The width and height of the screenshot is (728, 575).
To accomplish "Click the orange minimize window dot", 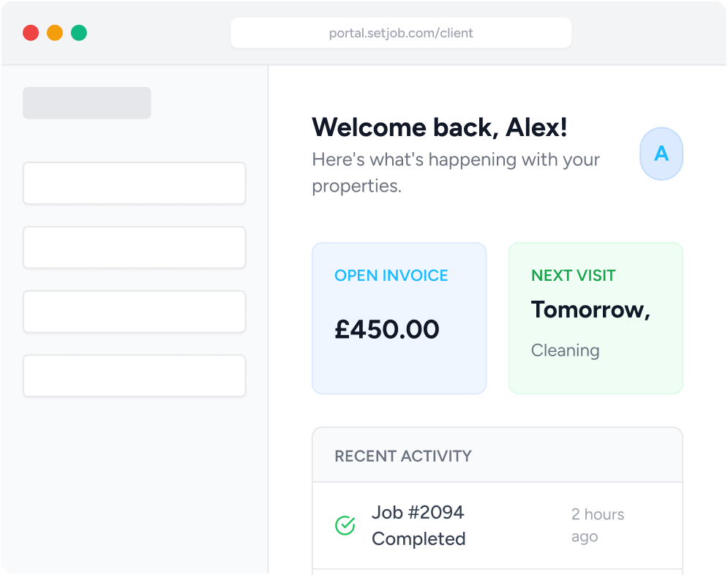I will tap(55, 33).
